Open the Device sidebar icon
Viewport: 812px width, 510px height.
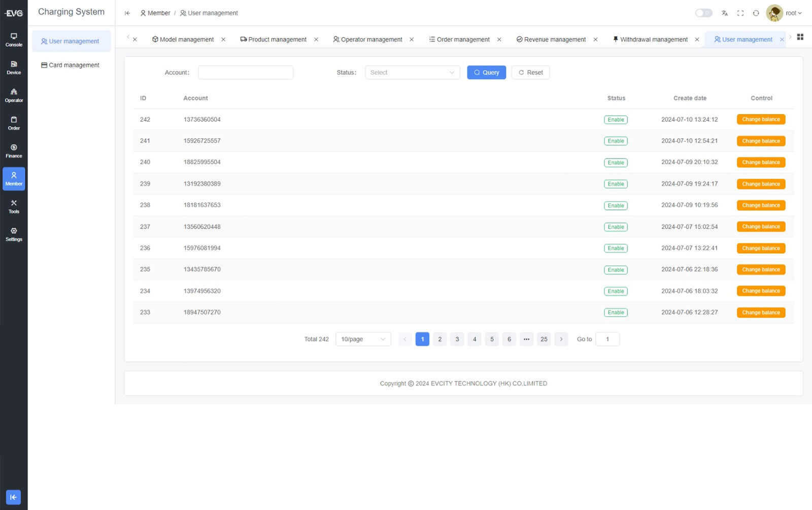tap(14, 68)
